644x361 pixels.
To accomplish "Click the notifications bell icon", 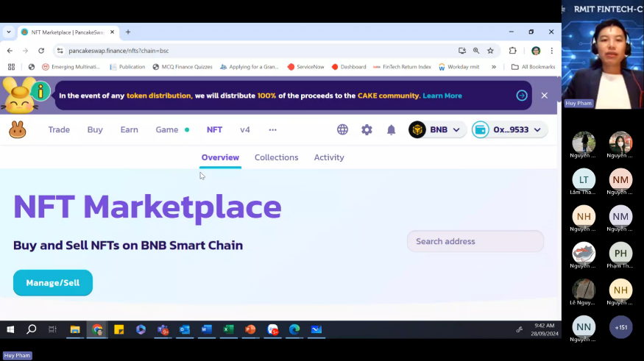I will (x=392, y=129).
